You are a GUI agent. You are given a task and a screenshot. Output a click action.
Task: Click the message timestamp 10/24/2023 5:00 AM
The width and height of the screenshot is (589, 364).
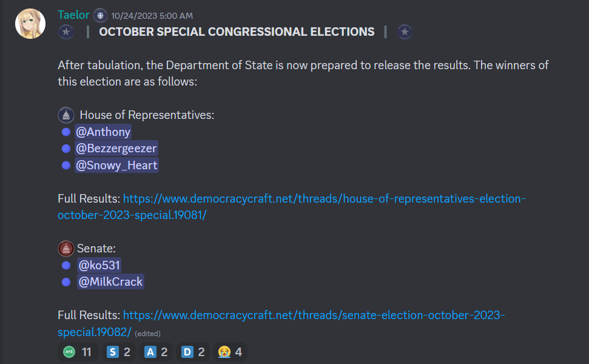pyautogui.click(x=152, y=16)
